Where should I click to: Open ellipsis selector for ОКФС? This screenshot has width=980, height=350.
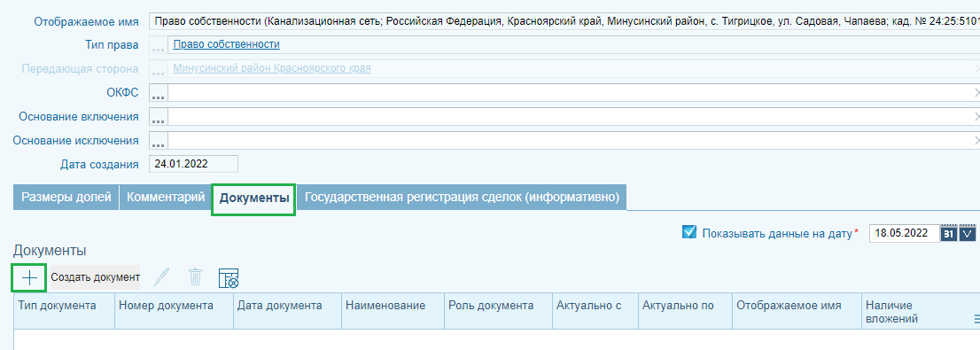(158, 93)
